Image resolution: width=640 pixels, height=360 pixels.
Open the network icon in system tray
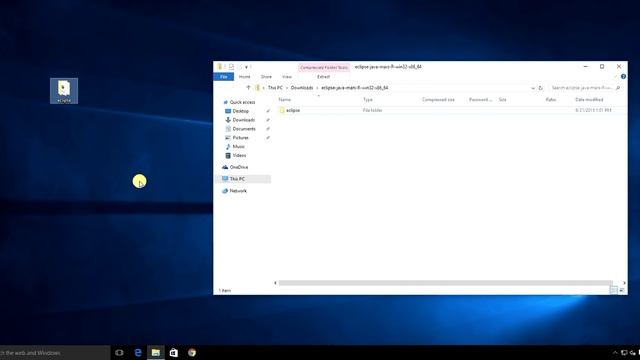point(624,353)
